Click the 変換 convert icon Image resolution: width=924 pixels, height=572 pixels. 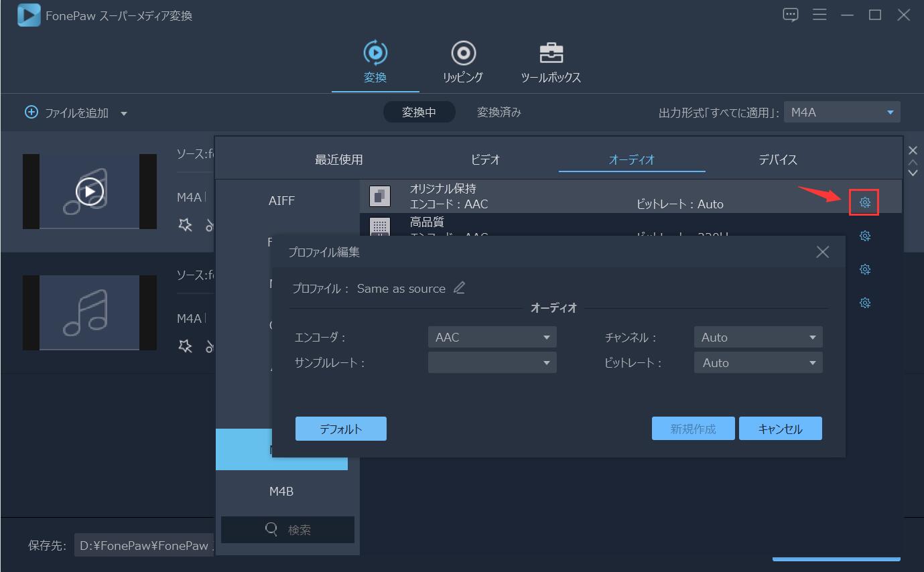375,52
